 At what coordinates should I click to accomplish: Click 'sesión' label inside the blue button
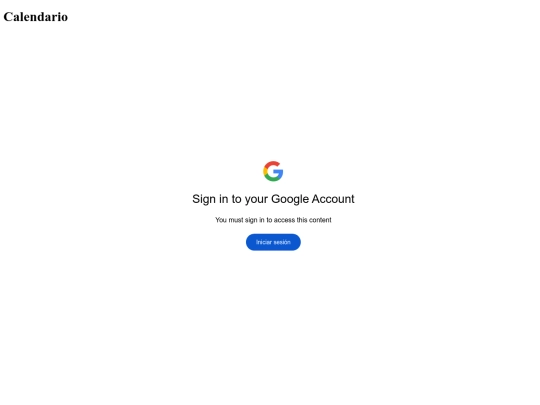(x=282, y=242)
